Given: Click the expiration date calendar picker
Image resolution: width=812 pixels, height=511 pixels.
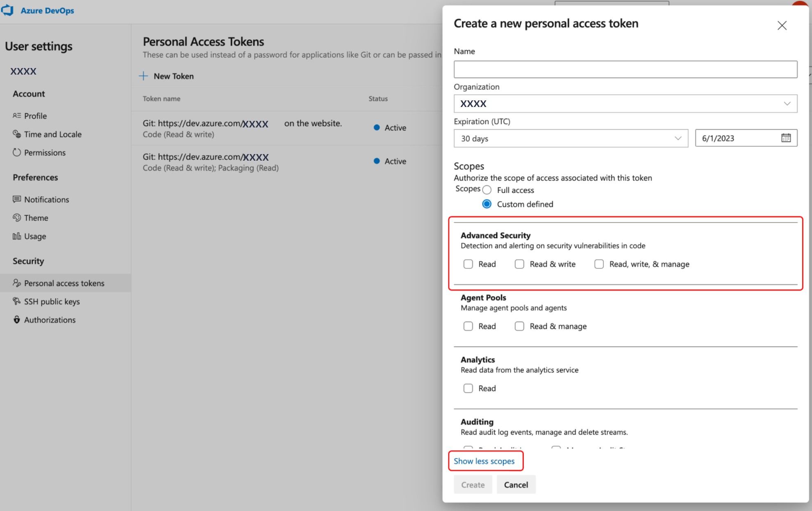Looking at the screenshot, I should [x=786, y=138].
